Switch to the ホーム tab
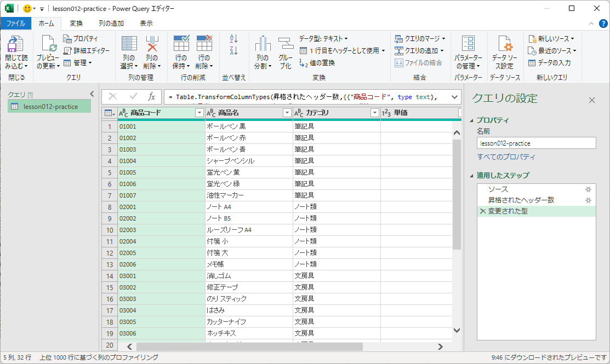610x364 pixels. point(46,24)
